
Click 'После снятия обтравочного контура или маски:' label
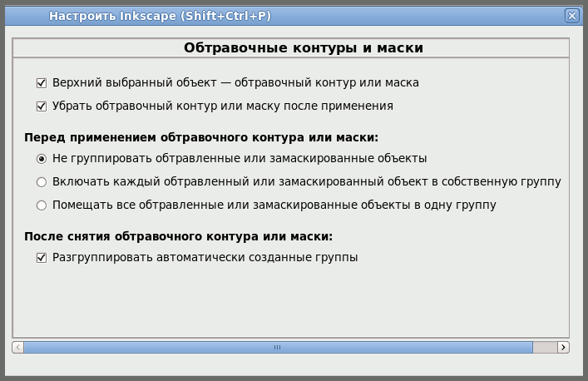179,236
